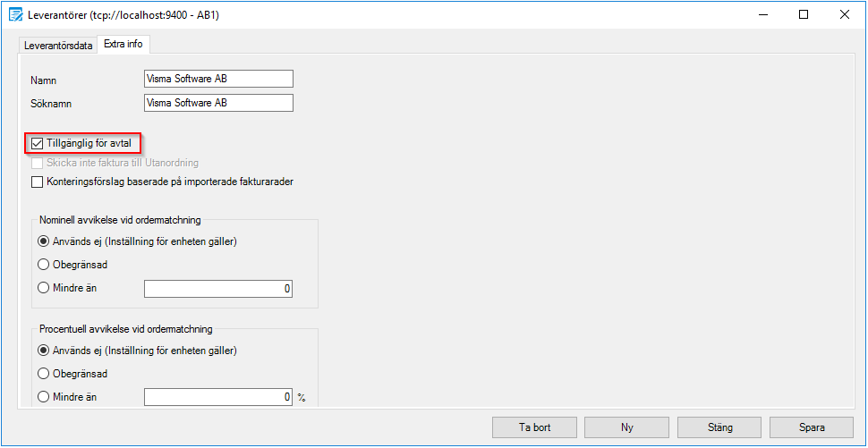This screenshot has width=868, height=448.
Task: Click the Leverantörer app icon in title bar
Action: (x=17, y=15)
